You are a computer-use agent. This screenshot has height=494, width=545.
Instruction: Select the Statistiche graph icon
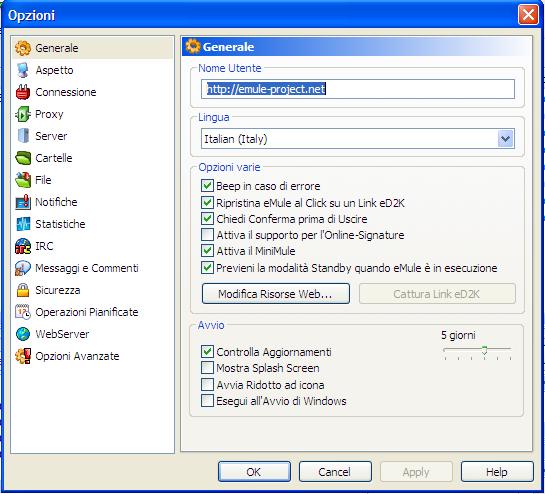[x=23, y=224]
